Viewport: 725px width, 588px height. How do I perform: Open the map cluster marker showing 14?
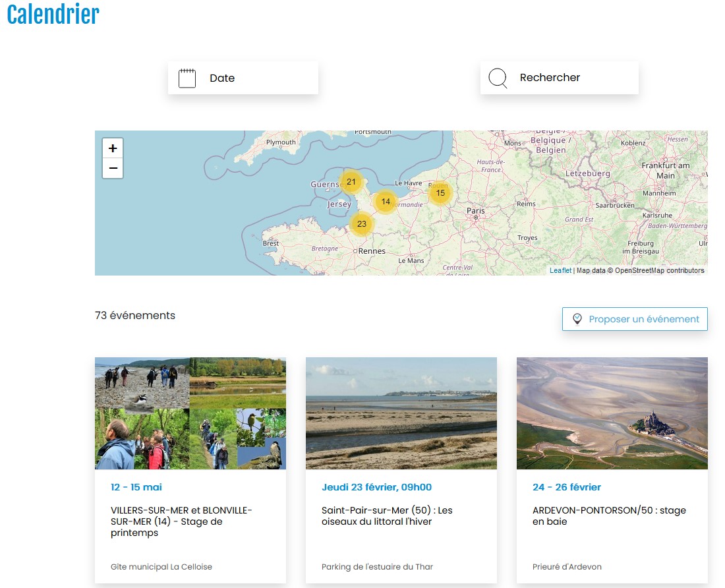click(x=386, y=202)
